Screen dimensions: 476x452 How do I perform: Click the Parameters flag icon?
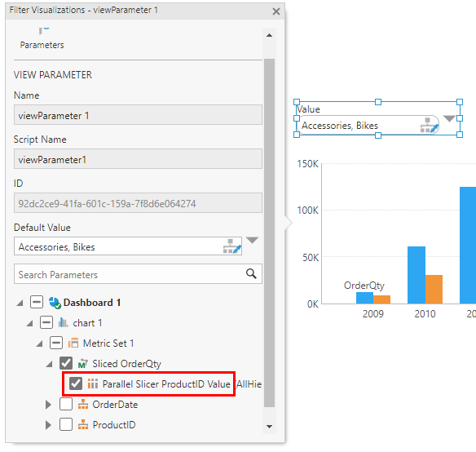[44, 30]
